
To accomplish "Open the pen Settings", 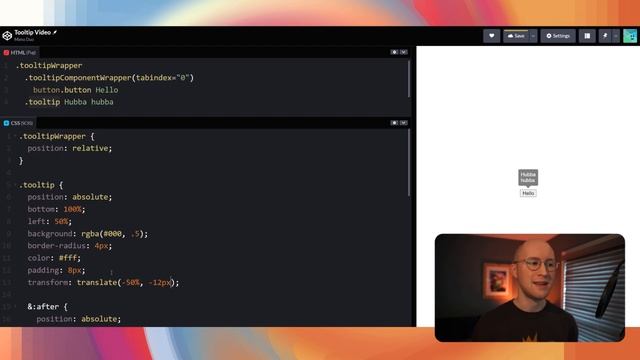I will coord(558,36).
